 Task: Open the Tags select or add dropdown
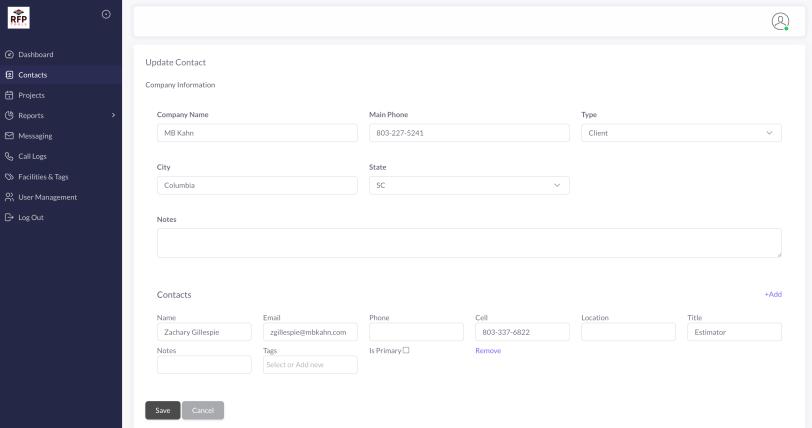(310, 365)
